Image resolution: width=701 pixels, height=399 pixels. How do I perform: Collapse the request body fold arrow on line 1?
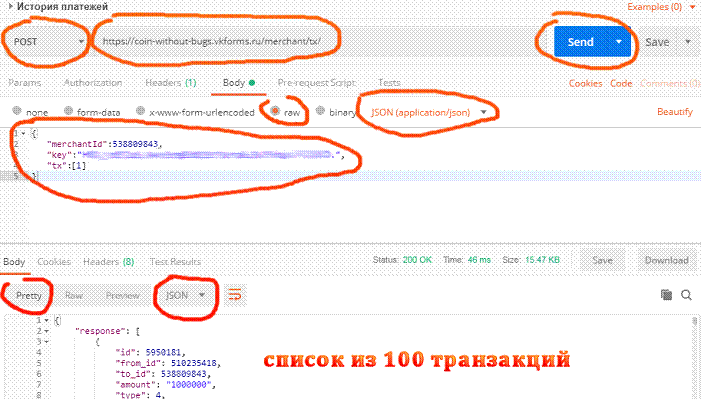(23, 133)
